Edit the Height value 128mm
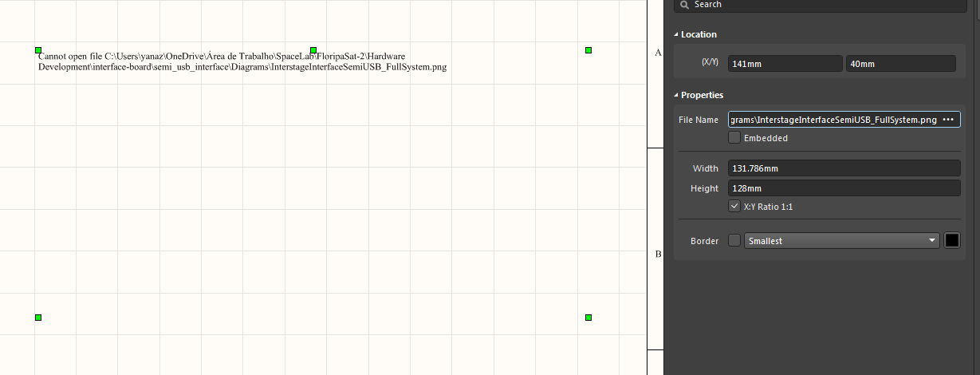980x375 pixels. point(844,188)
